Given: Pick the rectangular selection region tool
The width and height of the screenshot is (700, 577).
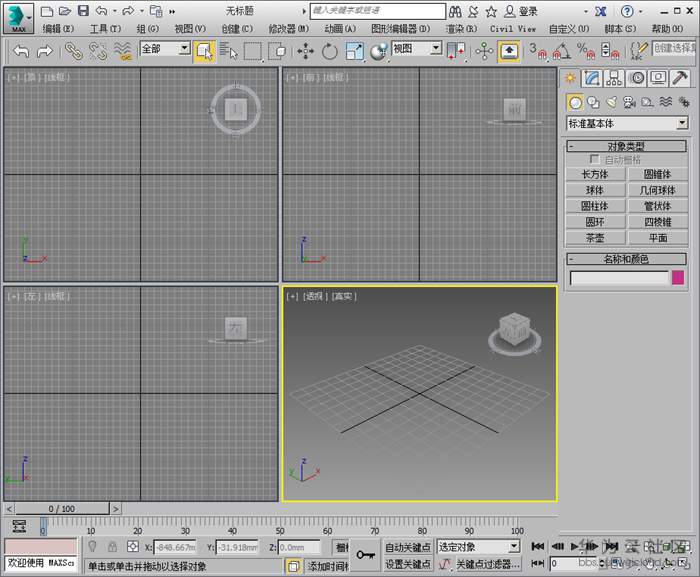Looking at the screenshot, I should pos(253,51).
